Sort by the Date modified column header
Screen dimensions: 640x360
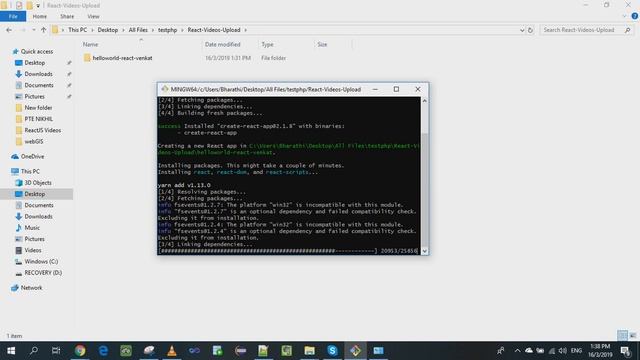(x=222, y=44)
